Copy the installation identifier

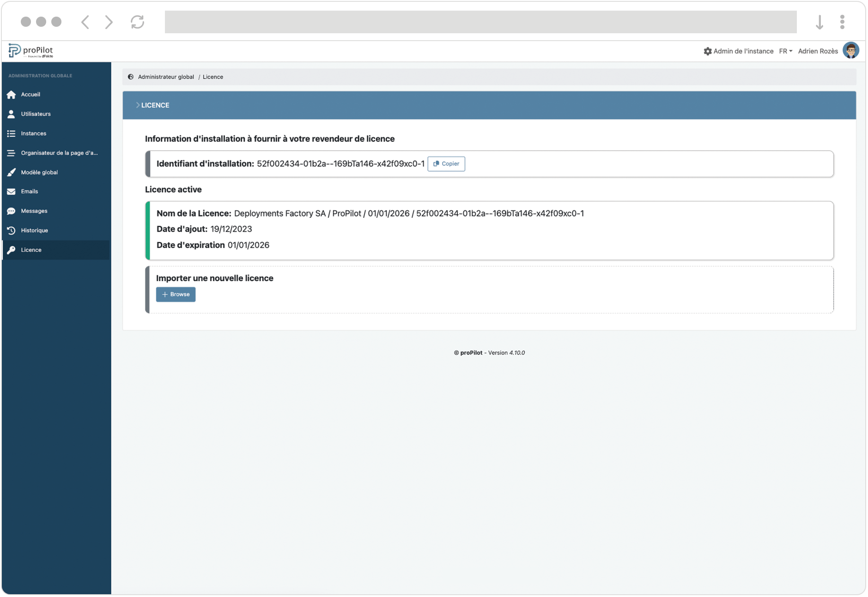coord(446,163)
